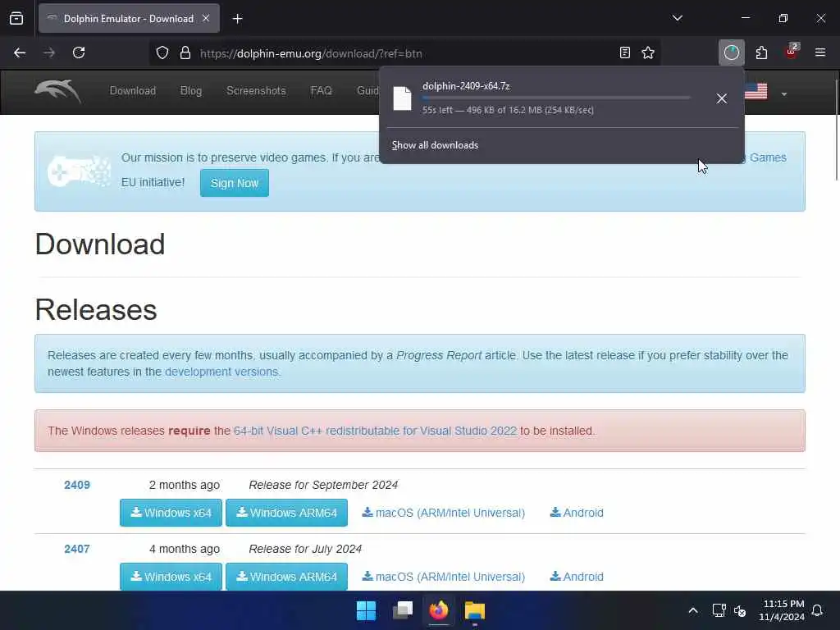Download 2409 macOS universal build
The image size is (840, 630).
pos(444,513)
